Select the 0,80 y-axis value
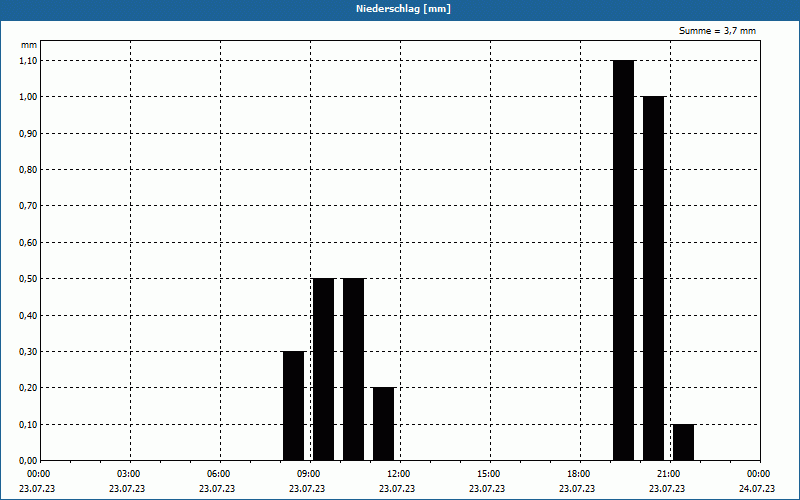Viewport: 800px width, 500px height. click(28, 169)
